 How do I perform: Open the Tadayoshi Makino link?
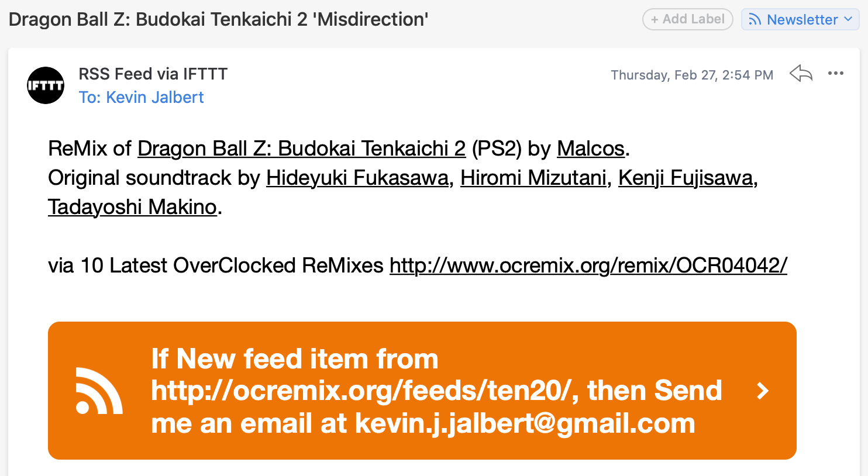(x=132, y=207)
